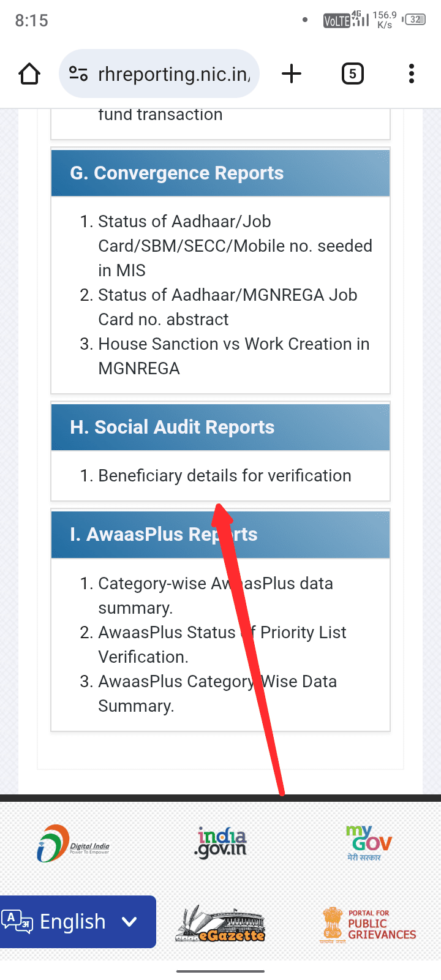Viewport: 441px width, 980px height.
Task: Open Beneficiary details for verification report
Action: click(224, 476)
